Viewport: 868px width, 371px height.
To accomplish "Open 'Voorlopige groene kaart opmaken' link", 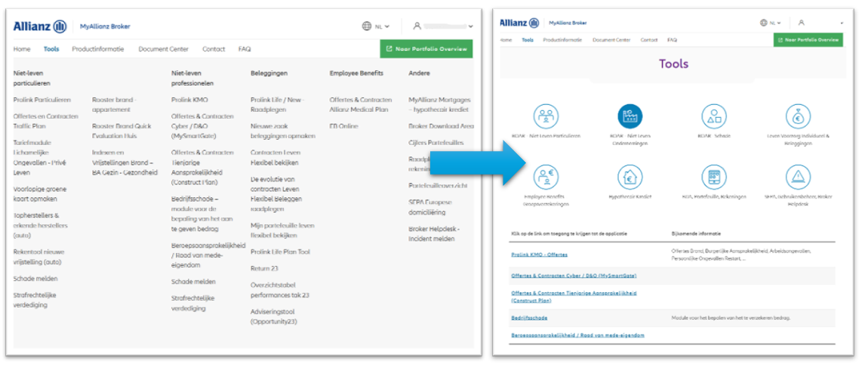I will pyautogui.click(x=38, y=193).
